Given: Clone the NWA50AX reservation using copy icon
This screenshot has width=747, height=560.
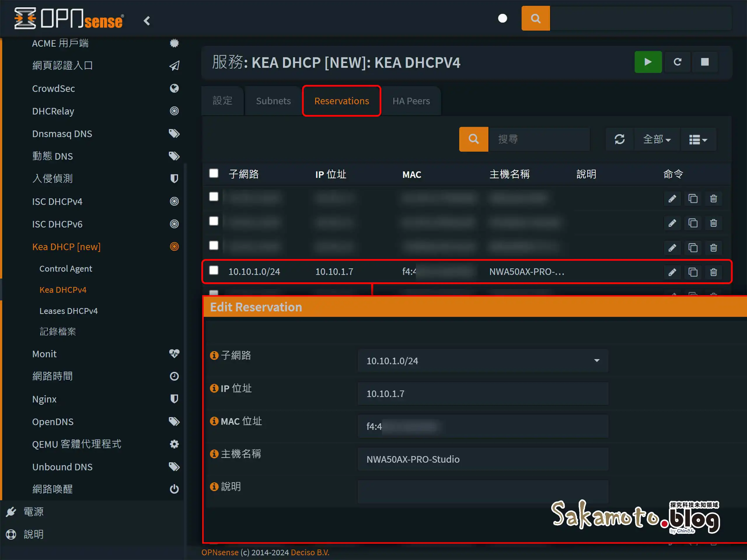Looking at the screenshot, I should click(693, 272).
